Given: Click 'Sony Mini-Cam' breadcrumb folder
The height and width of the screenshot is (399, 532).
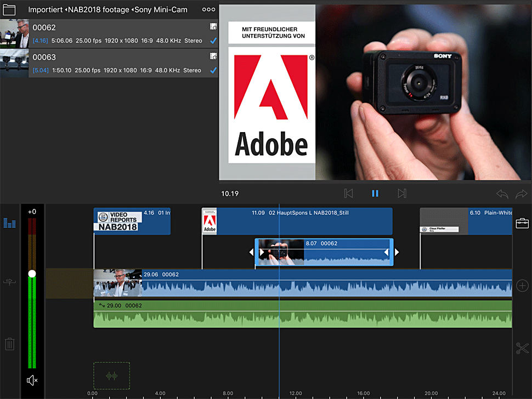Looking at the screenshot, I should tap(161, 10).
